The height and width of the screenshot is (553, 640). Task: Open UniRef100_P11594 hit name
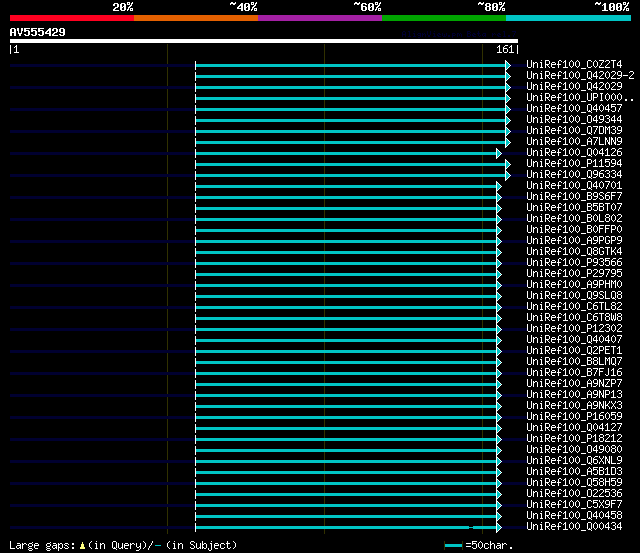click(x=574, y=164)
